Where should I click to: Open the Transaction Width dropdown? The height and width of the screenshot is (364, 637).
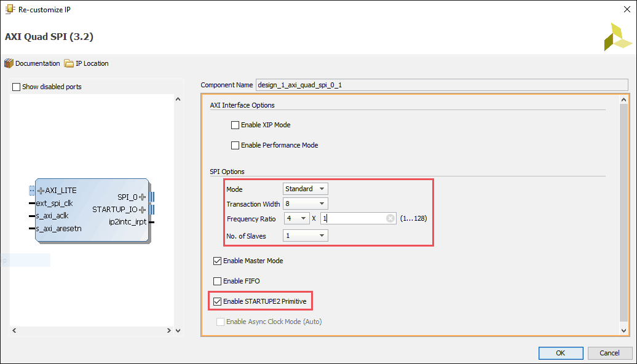306,204
